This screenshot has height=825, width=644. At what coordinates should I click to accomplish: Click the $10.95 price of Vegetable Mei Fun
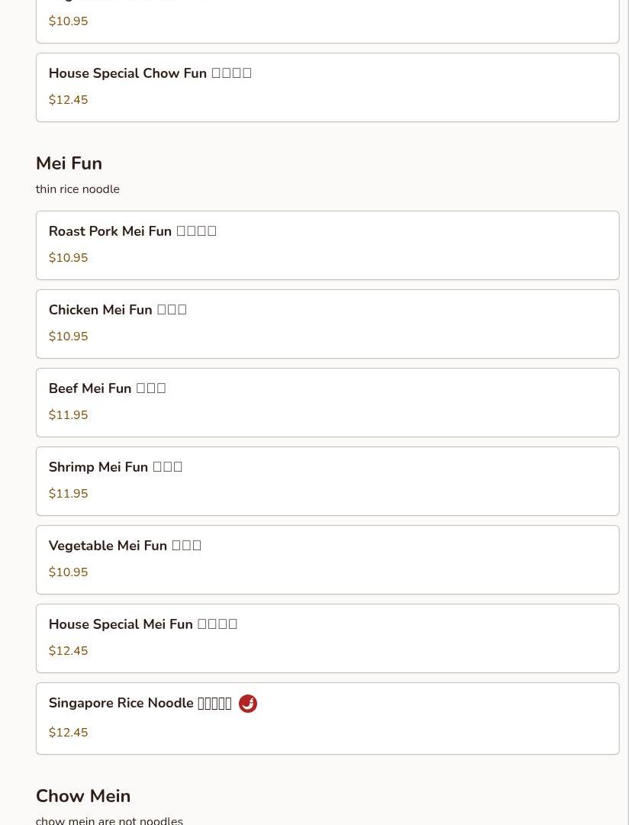pos(69,572)
